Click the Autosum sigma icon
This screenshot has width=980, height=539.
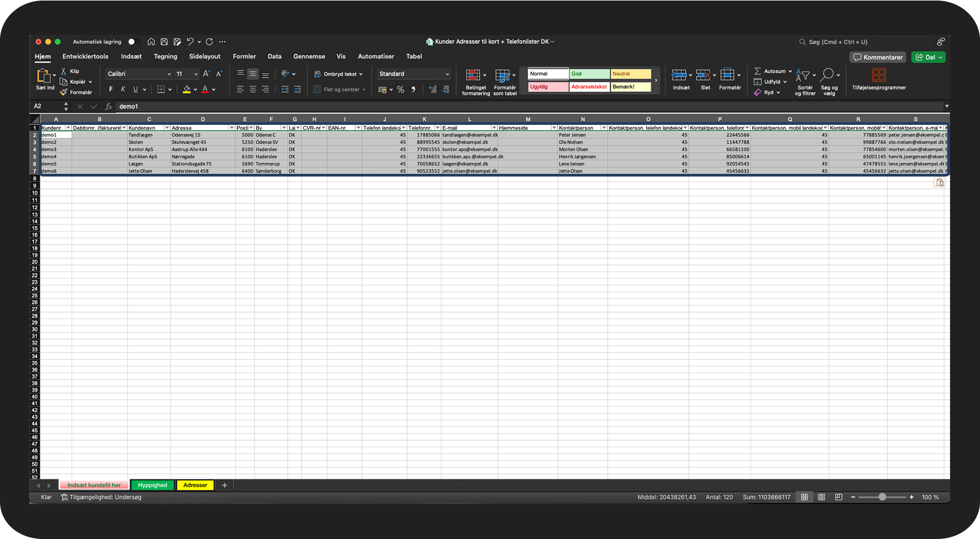point(758,71)
